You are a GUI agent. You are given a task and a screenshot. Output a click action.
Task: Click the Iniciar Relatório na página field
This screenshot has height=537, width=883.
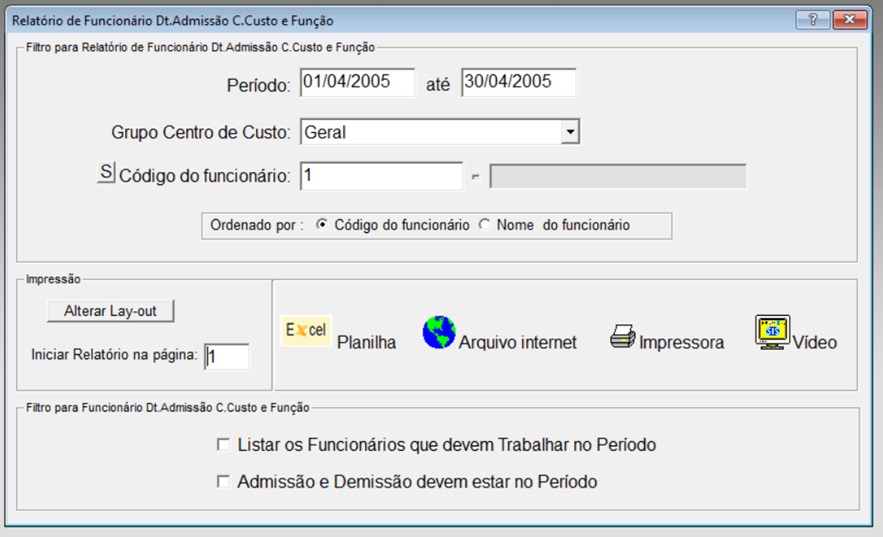[x=226, y=356]
